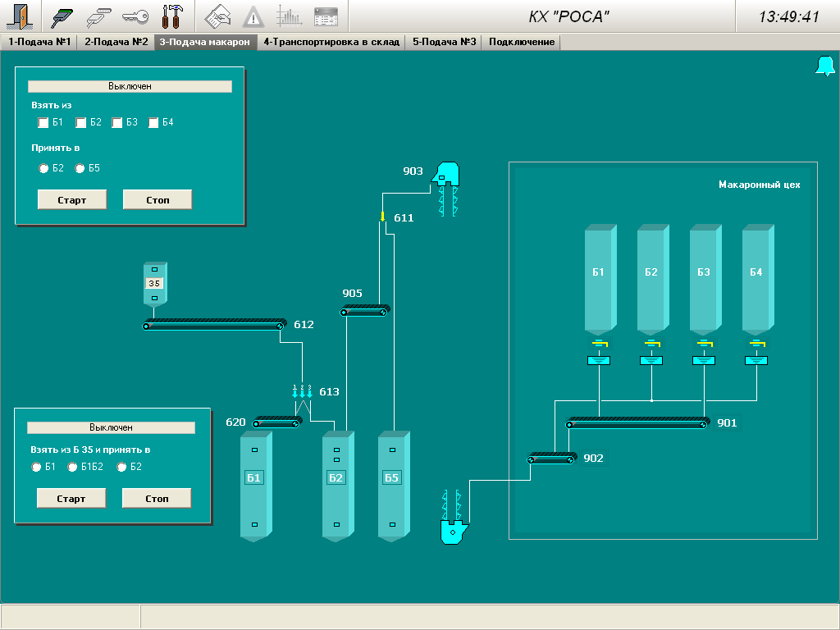Open the warning triangle alarms icon
840x630 pixels.
pyautogui.click(x=253, y=16)
